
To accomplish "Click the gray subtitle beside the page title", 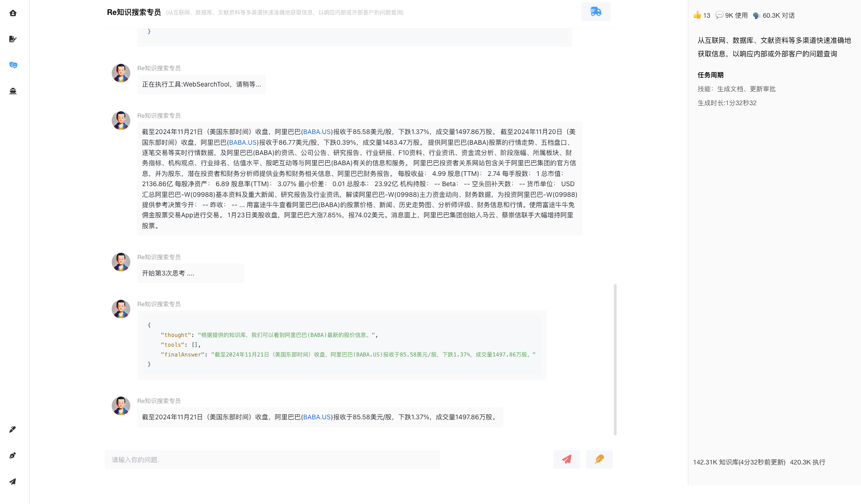I will point(285,13).
